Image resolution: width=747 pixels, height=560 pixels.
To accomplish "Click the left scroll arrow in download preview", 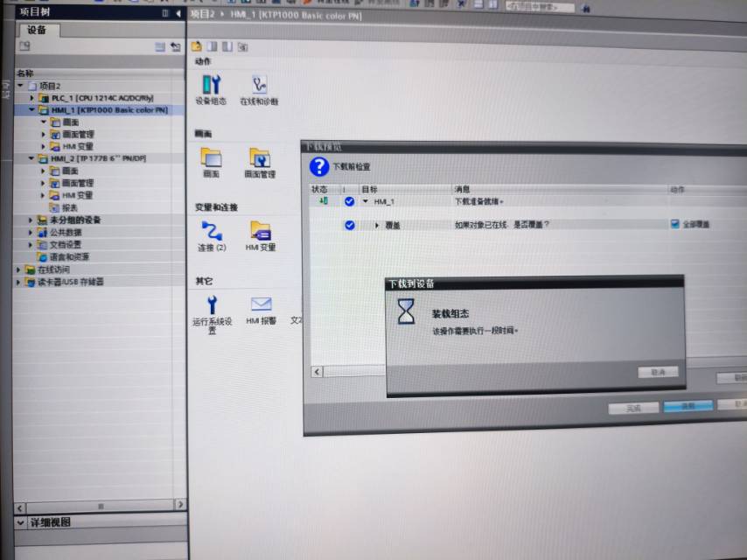I will tap(318, 371).
